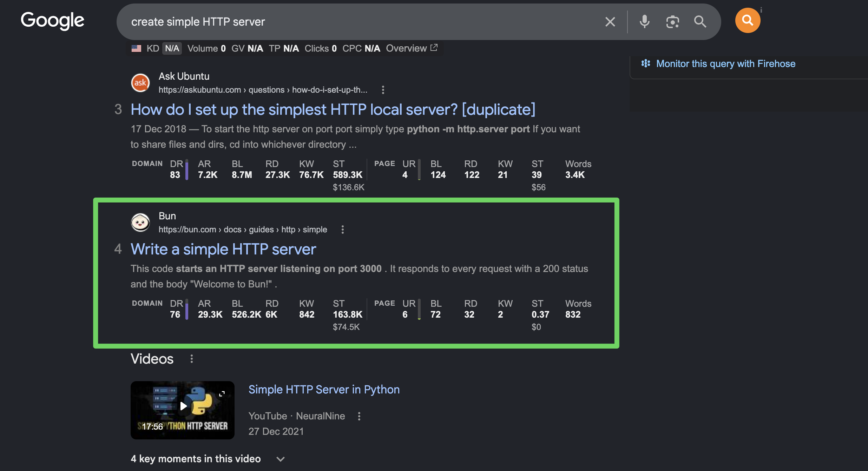The height and width of the screenshot is (471, 868).
Task: Click the Google logo
Action: pyautogui.click(x=53, y=21)
